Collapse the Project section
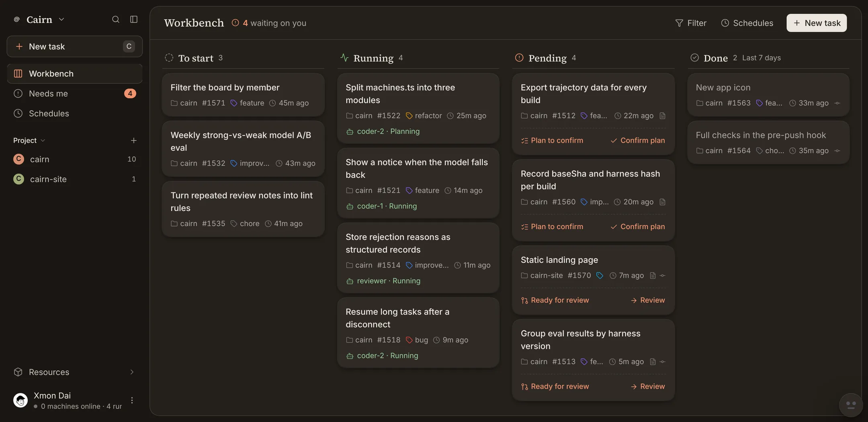The width and height of the screenshot is (868, 422). click(29, 140)
